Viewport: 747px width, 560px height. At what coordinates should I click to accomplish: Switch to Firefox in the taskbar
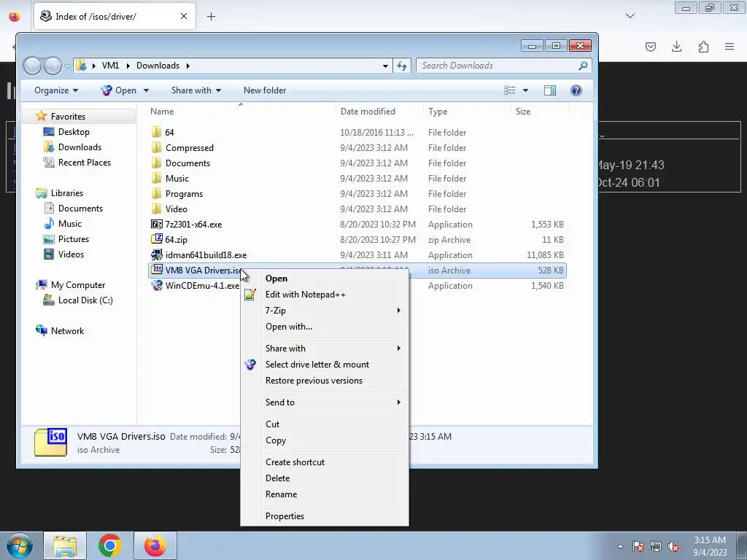155,545
